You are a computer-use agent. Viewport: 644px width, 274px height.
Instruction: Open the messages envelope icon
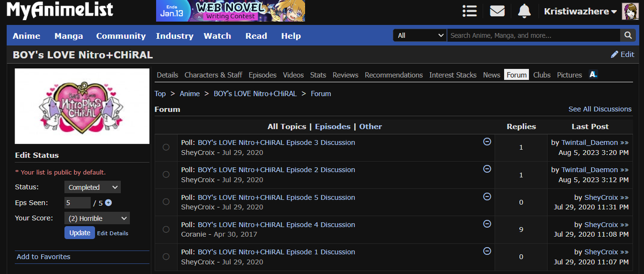(x=497, y=11)
